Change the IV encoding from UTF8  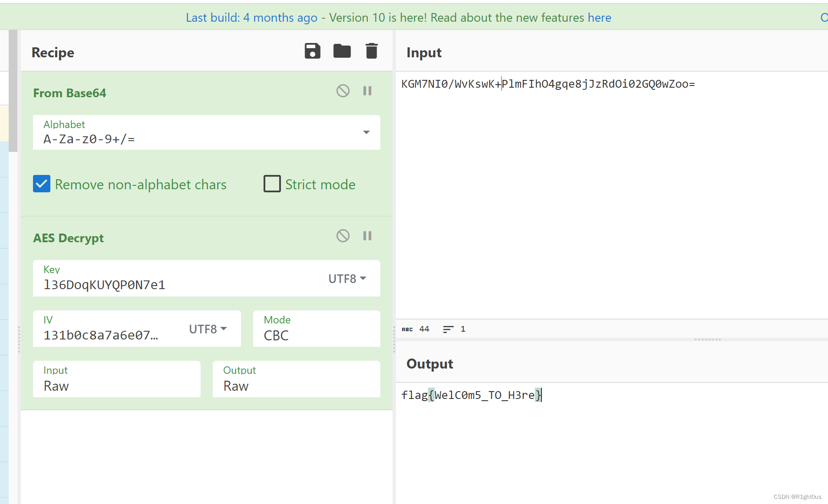(x=208, y=329)
